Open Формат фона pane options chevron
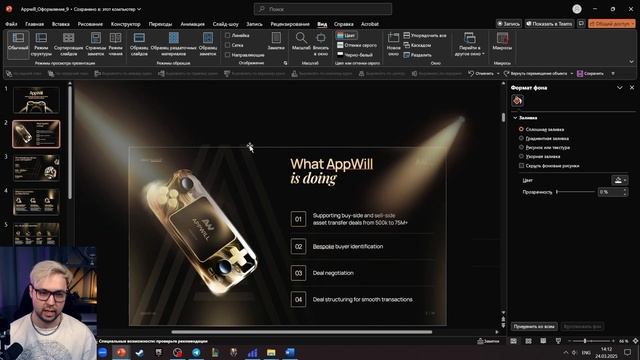Image resolution: width=640 pixels, height=360 pixels. [620, 88]
